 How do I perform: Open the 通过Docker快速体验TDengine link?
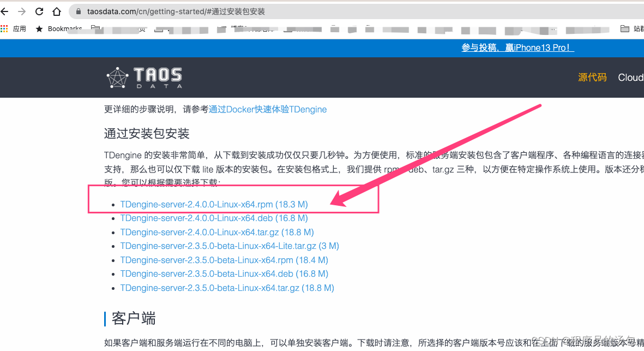[x=268, y=109]
